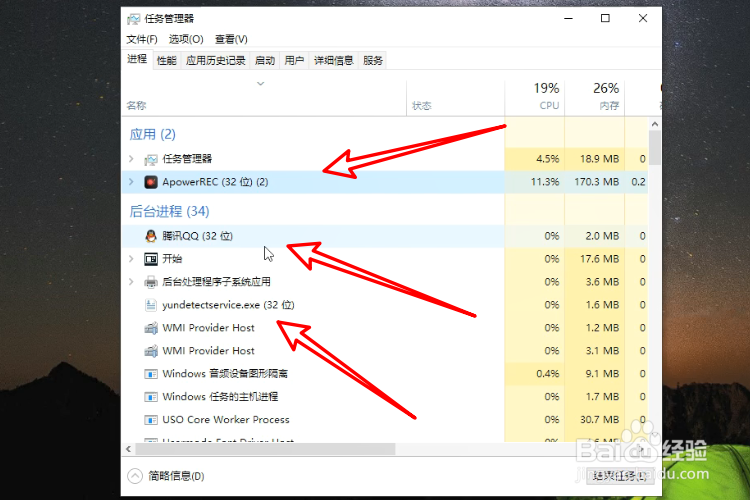
Task: Click the vertical scrollbar up arrow
Action: coord(655,124)
